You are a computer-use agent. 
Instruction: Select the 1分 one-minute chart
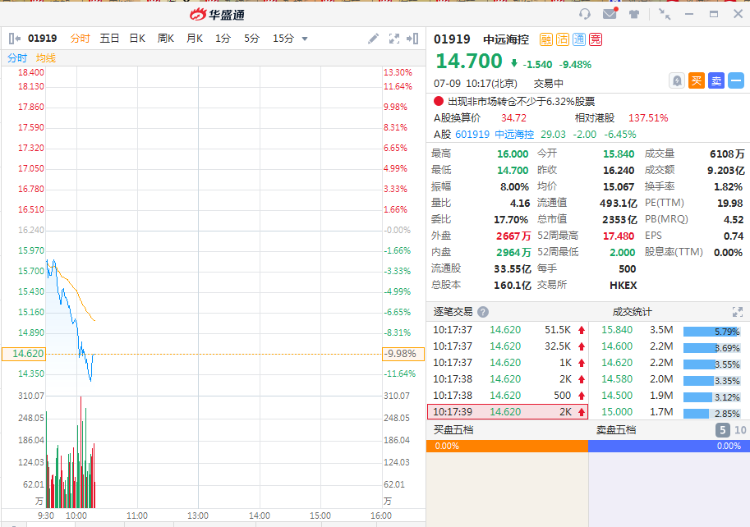point(223,39)
